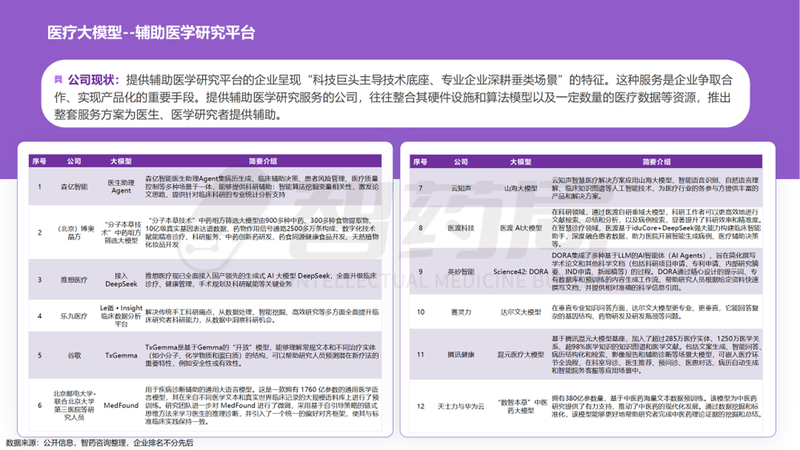Image resolution: width=800 pixels, height=450 pixels.
Task: Click the description starting TxGemma是基于Gemma的
Action: [262, 356]
